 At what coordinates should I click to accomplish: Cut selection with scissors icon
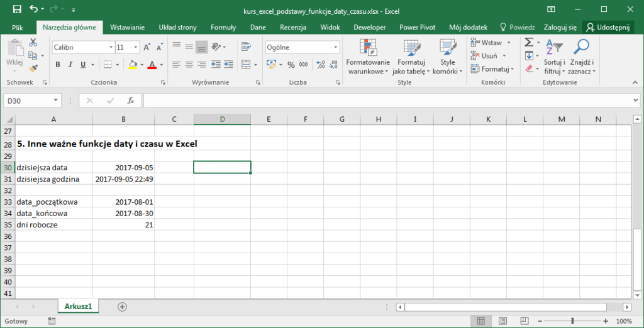(x=33, y=42)
